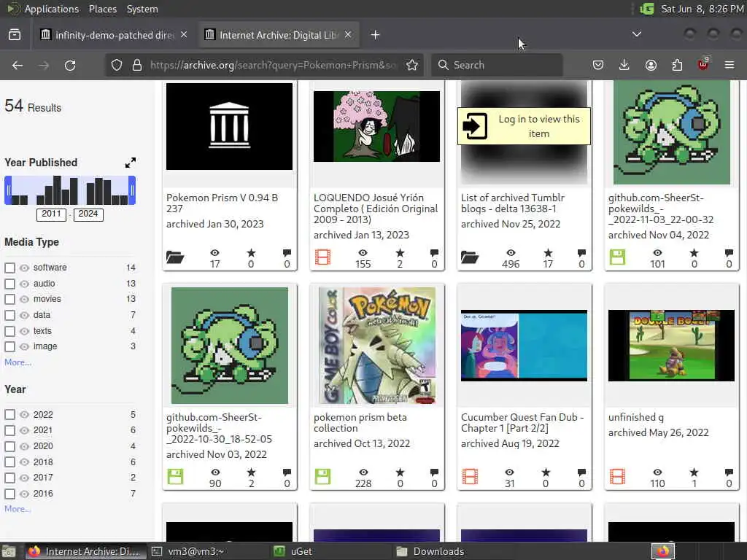Click the right handle of year range slider
The height and width of the screenshot is (560, 747).
(x=132, y=190)
